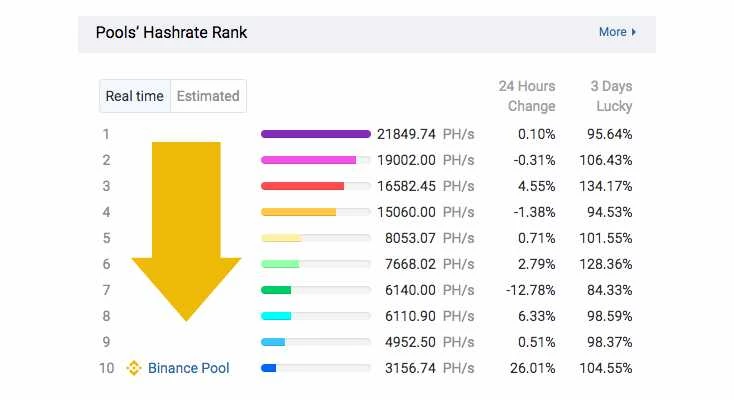Click the Pools' Hashrate Rank title
This screenshot has width=734, height=400.
pyautogui.click(x=171, y=32)
